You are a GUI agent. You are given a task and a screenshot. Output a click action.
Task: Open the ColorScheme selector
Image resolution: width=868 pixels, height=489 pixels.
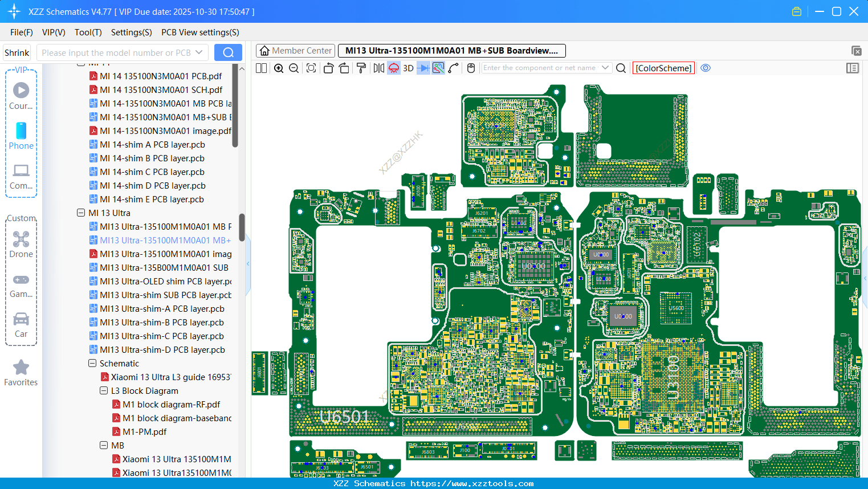point(663,68)
